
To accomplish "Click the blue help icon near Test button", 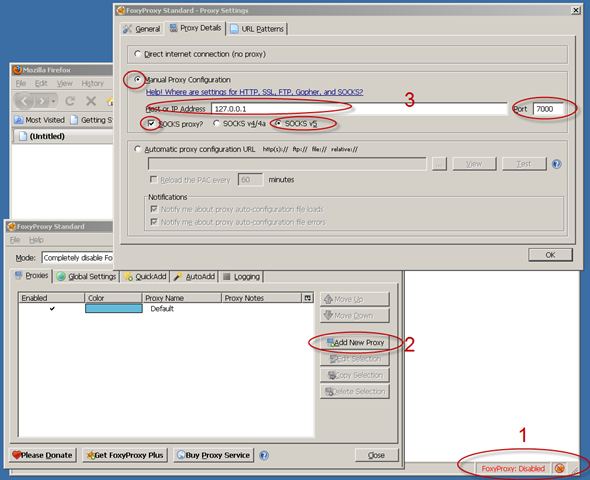I will click(x=557, y=164).
